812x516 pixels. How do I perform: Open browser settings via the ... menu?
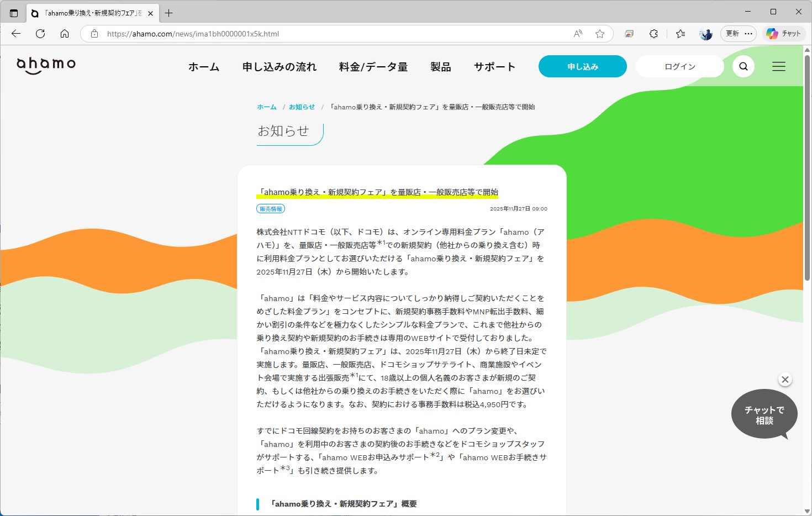coord(748,34)
